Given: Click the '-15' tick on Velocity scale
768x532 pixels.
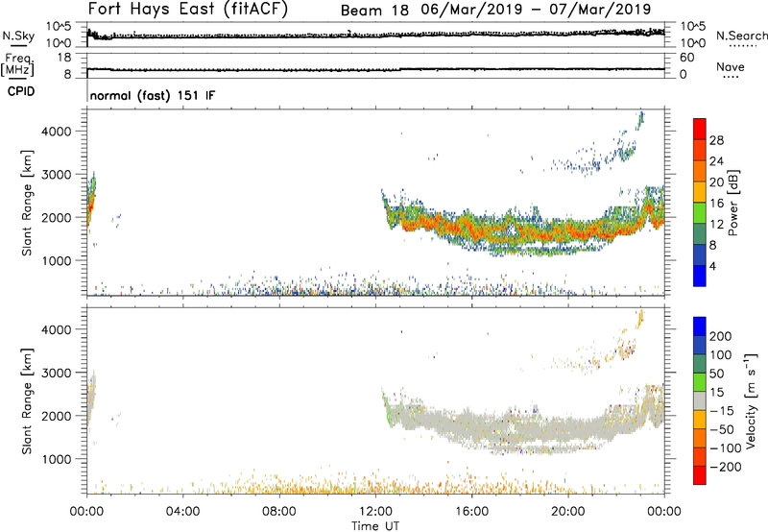Looking at the screenshot, I should [x=722, y=410].
